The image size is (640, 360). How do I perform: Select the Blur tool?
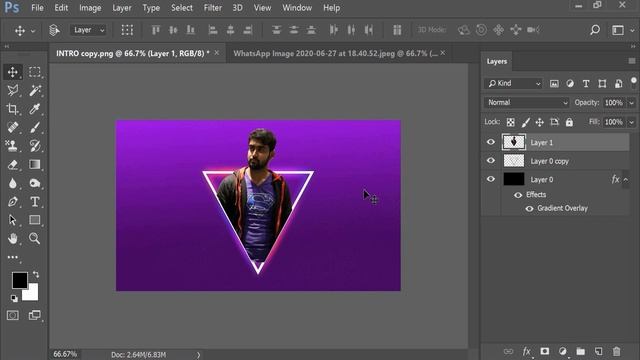[13, 183]
